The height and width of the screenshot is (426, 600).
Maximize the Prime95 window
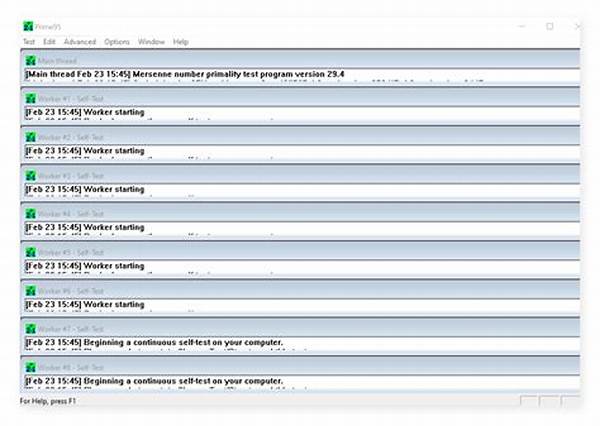(550, 26)
